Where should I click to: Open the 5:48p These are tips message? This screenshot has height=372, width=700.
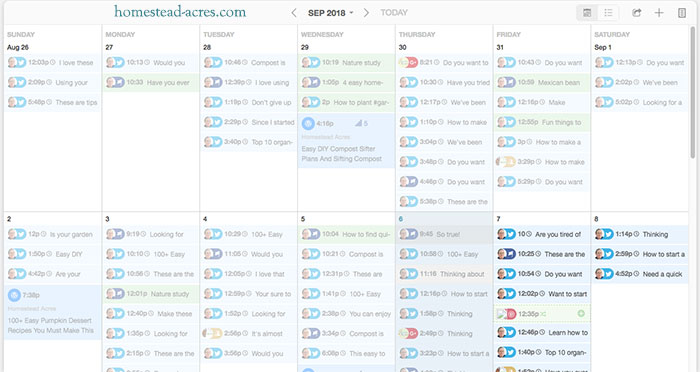pyautogui.click(x=52, y=102)
